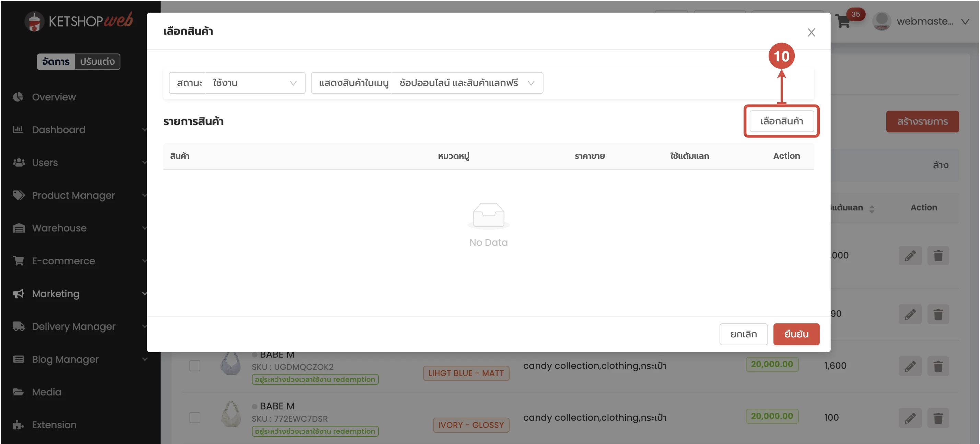Click the Blog Manager newspaper icon

click(18, 359)
